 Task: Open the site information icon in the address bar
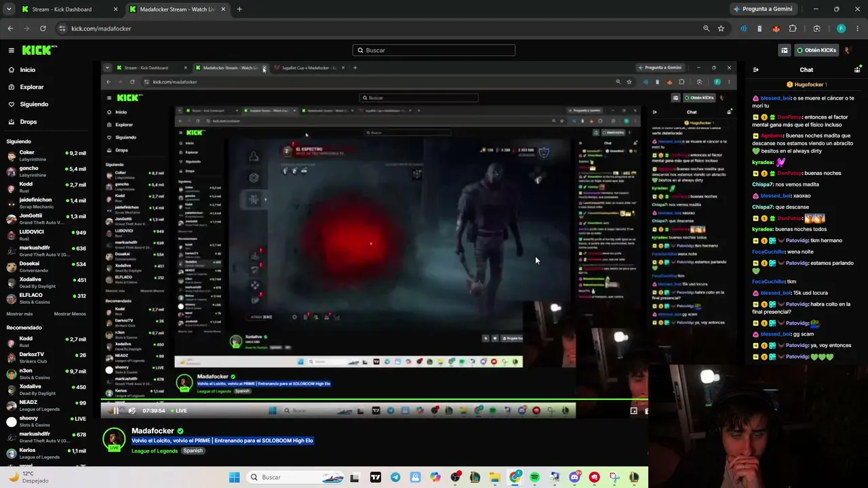[62, 28]
